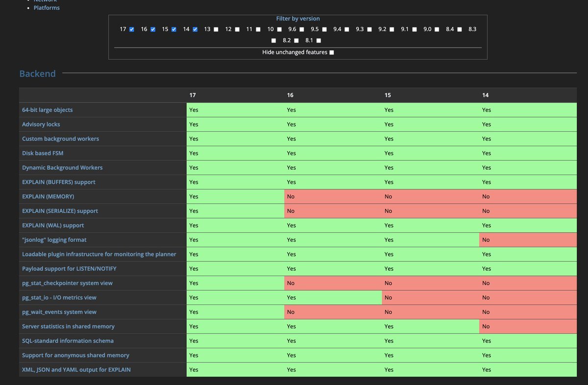
Task: Enable the version 12 filter checkbox
Action: (x=237, y=29)
